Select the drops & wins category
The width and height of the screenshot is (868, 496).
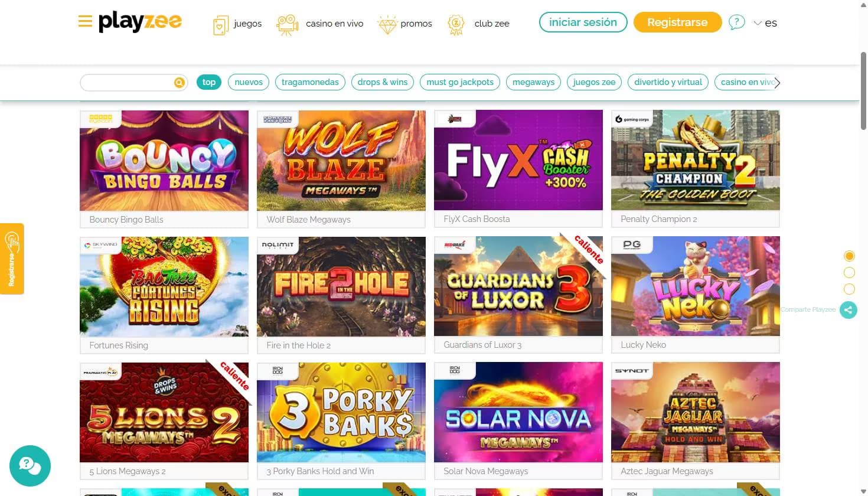383,82
